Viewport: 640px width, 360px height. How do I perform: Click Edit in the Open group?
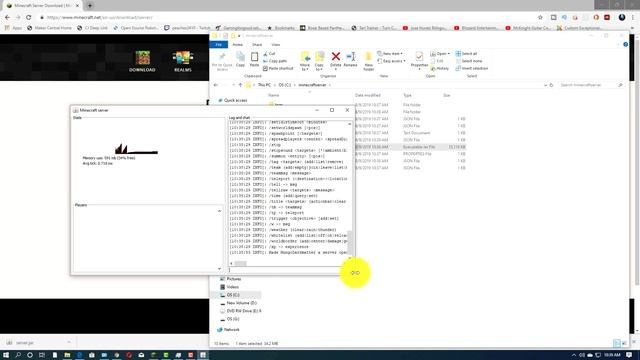point(437,61)
